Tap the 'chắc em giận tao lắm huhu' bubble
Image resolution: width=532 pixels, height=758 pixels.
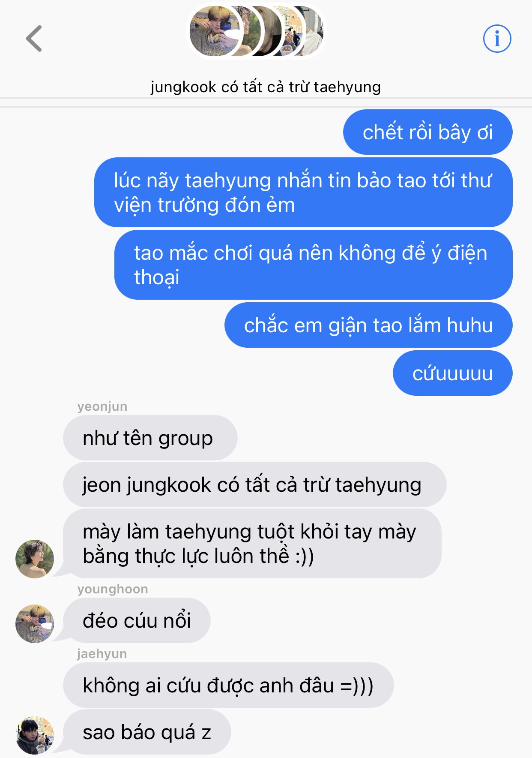368,325
